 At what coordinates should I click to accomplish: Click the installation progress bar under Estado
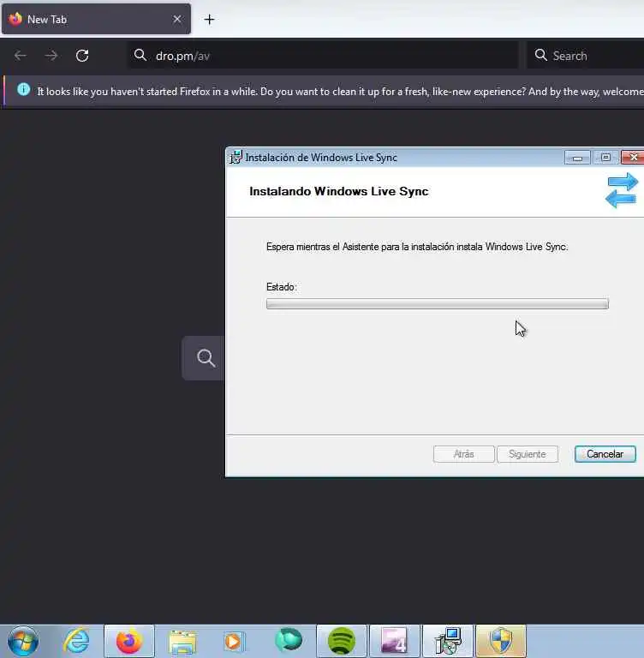pyautogui.click(x=437, y=304)
